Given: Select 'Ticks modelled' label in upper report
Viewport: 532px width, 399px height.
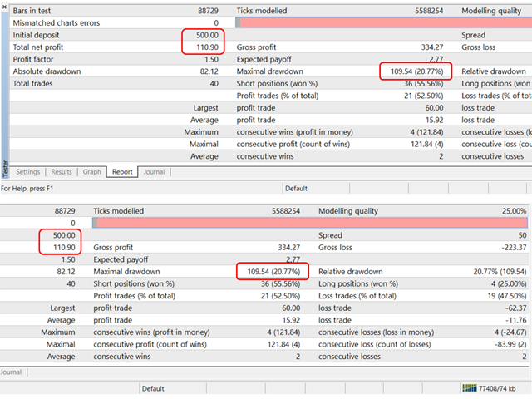Looking at the screenshot, I should click(262, 11).
